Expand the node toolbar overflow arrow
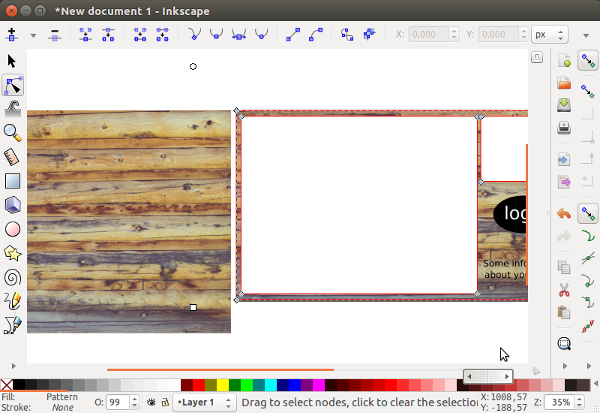 (589, 34)
